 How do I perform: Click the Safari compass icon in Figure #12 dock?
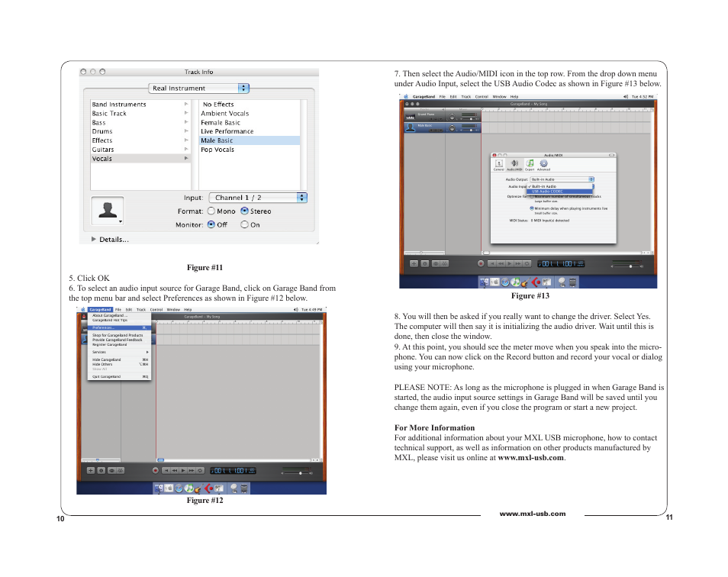click(x=179, y=488)
